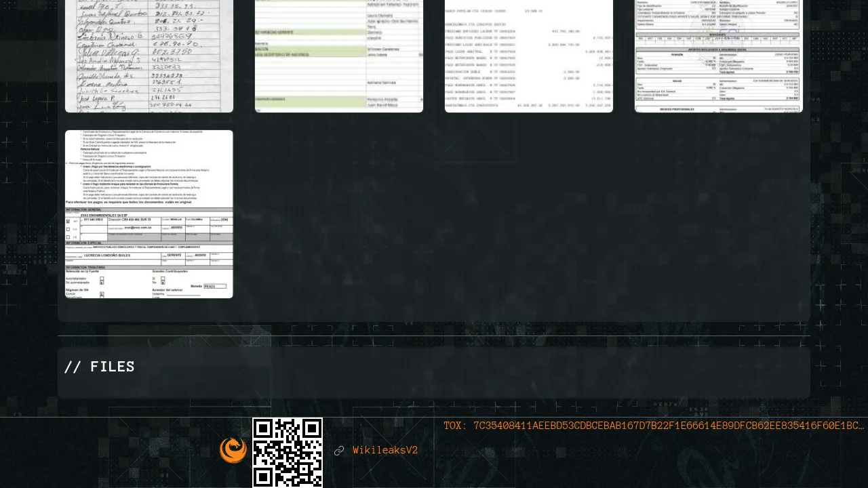
Task: Click Grandes Contribuyentes "No" checkbox in form thumbnail
Action: tap(163, 282)
